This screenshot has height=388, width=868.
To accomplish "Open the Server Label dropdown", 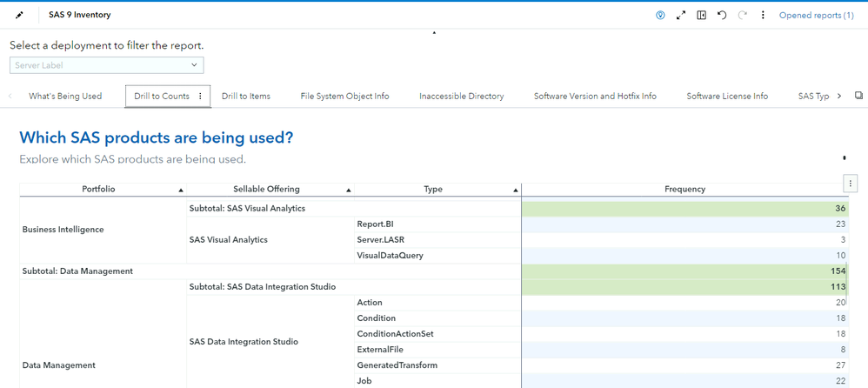I will 107,65.
